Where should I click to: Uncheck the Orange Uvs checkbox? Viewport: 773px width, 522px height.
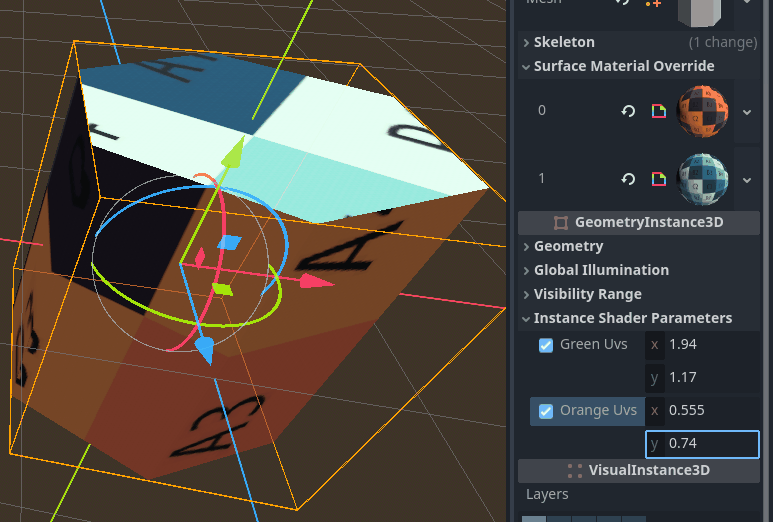point(546,411)
